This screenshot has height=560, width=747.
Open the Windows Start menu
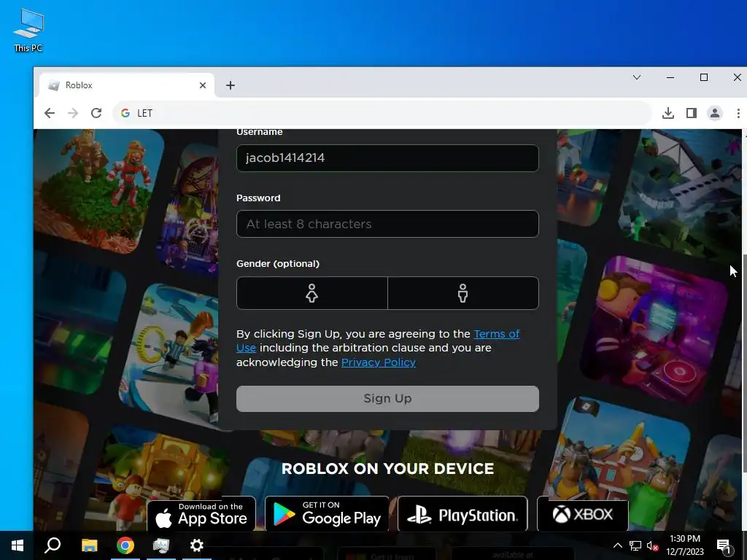[18, 545]
